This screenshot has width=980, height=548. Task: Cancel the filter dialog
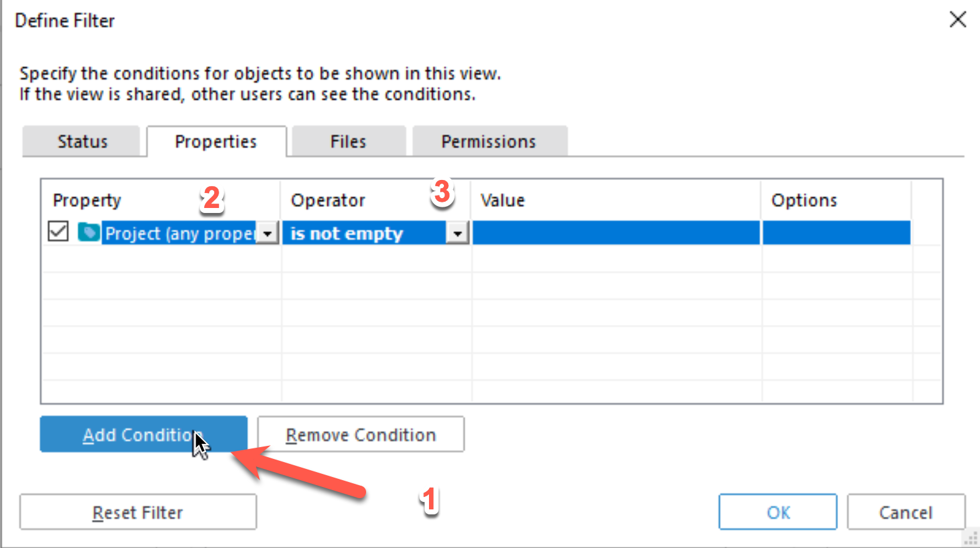tap(906, 512)
